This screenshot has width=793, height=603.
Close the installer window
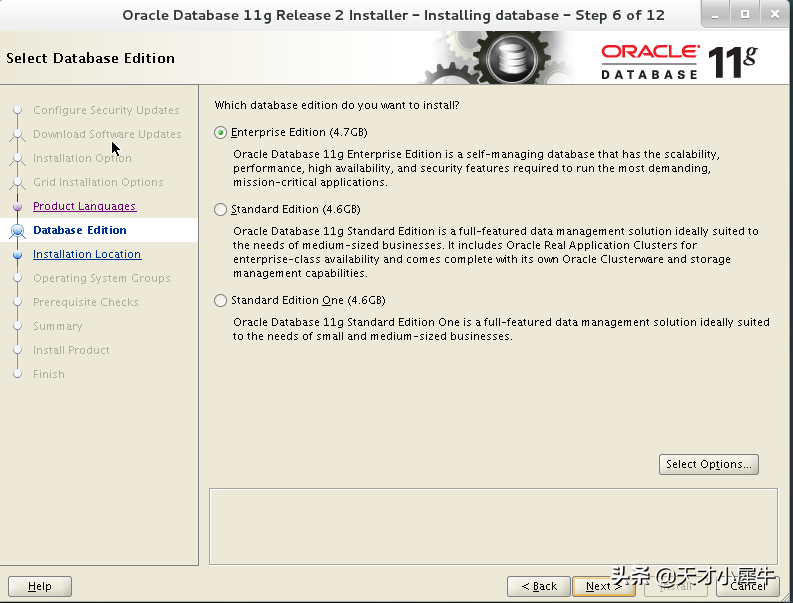(775, 15)
